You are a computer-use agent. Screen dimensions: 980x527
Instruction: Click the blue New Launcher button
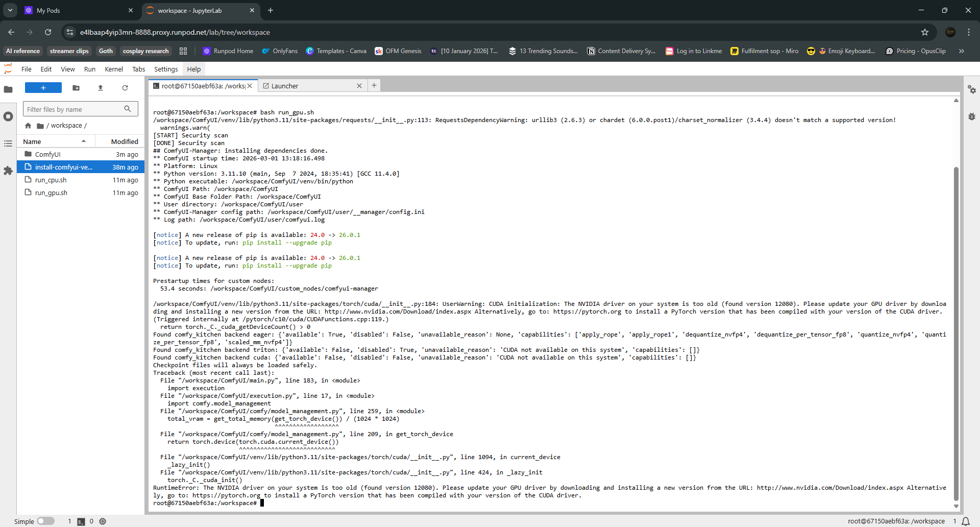[43, 88]
